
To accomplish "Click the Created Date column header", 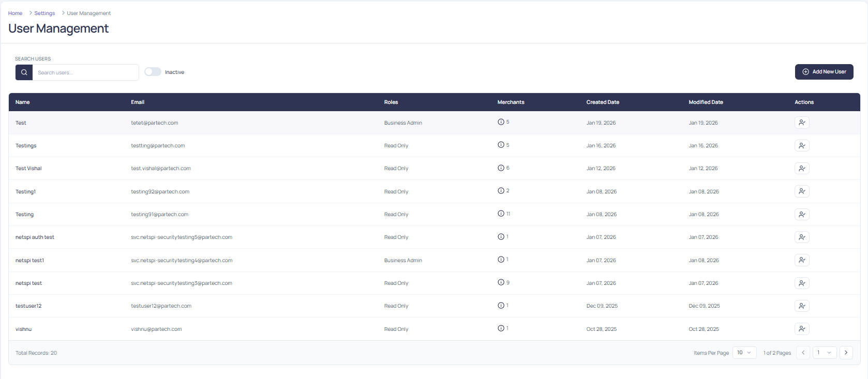I will pos(603,102).
